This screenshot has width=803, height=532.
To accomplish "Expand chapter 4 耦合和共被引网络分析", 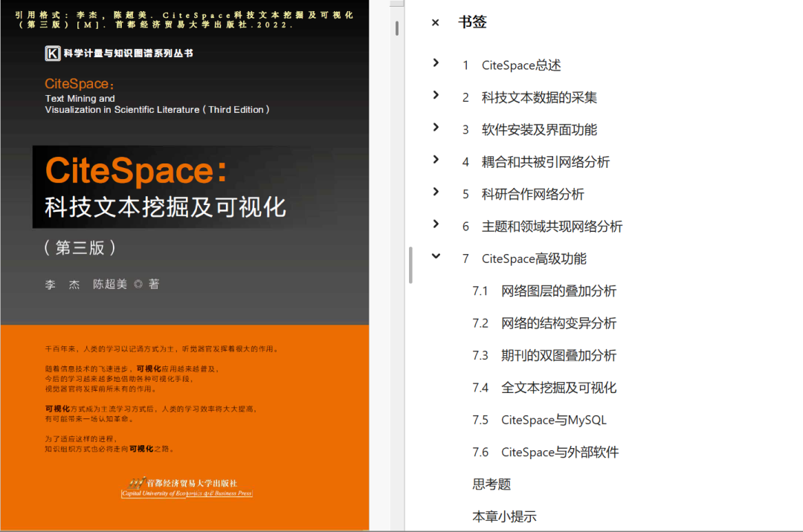I will tap(436, 160).
